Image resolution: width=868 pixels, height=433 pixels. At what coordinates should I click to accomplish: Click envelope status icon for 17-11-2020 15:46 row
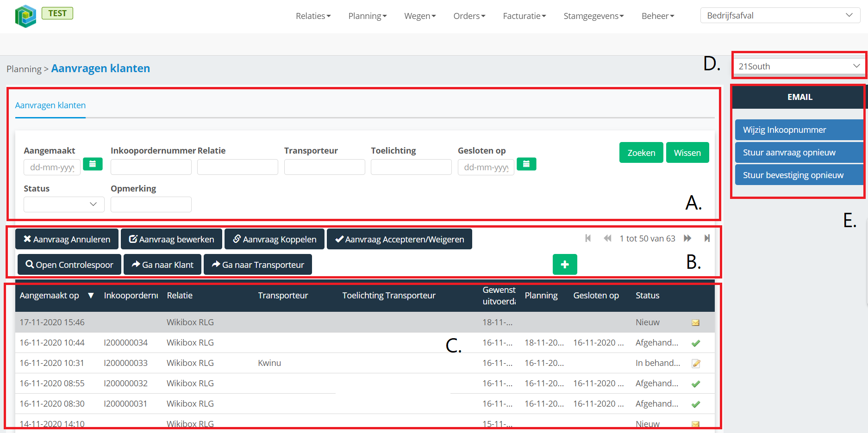coord(695,323)
